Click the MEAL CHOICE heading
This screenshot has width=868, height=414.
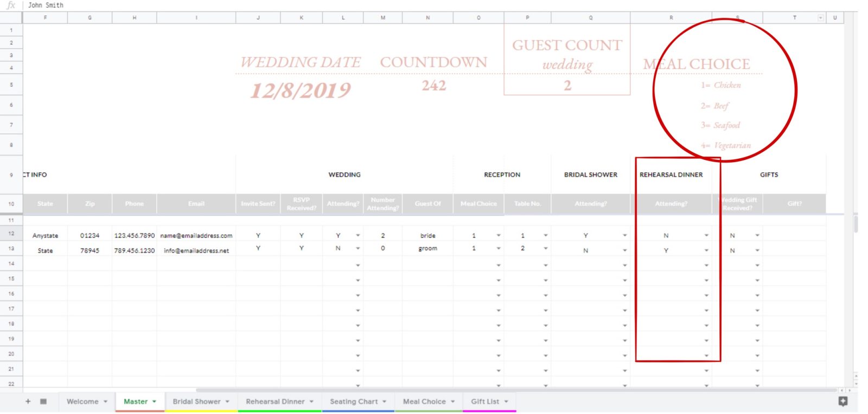pos(697,64)
